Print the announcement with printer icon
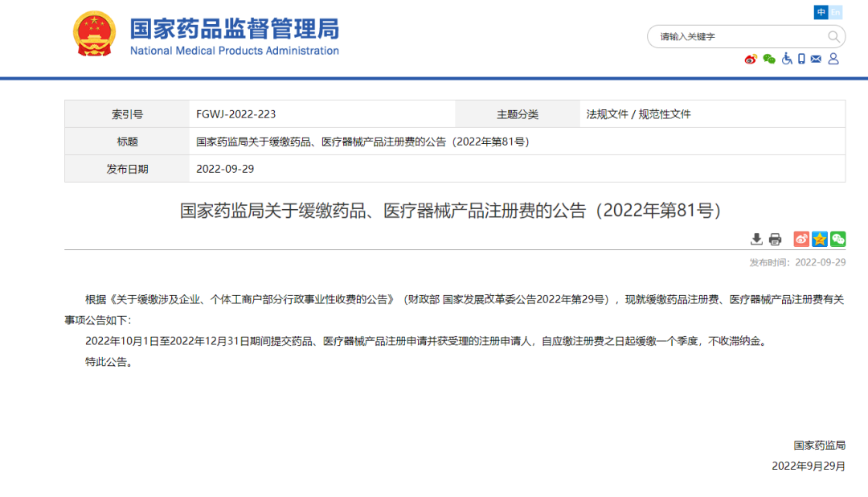 pos(775,239)
